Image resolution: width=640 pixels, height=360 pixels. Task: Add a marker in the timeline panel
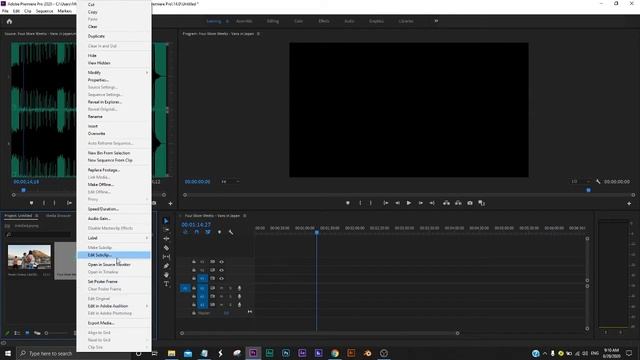pyautogui.click(x=220, y=232)
